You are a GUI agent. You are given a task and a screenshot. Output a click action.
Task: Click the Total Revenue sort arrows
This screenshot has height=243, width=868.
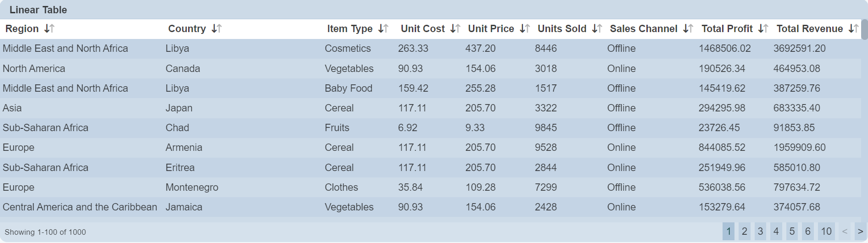coord(853,29)
